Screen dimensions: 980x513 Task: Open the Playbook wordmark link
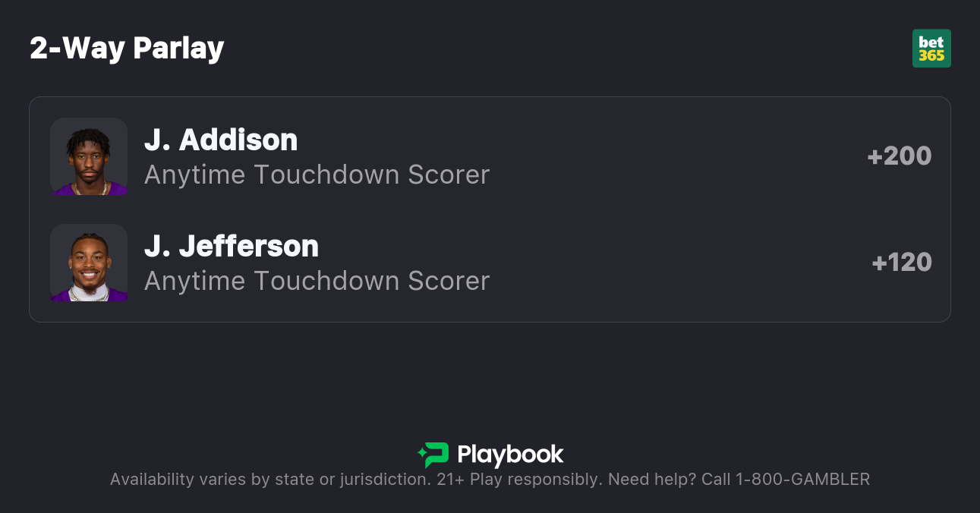pyautogui.click(x=510, y=455)
